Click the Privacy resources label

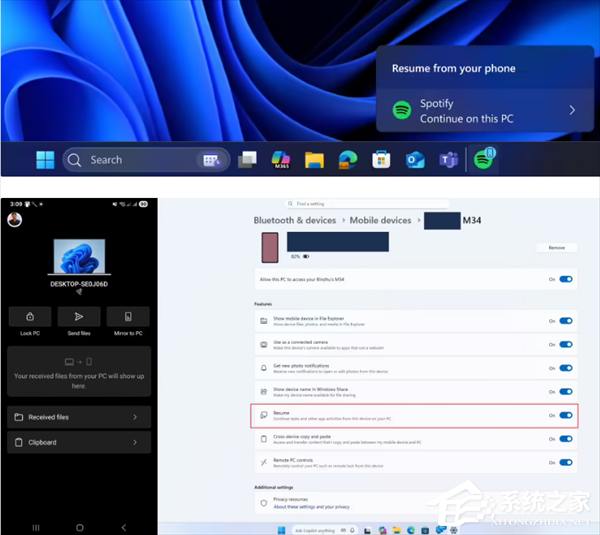290,499
